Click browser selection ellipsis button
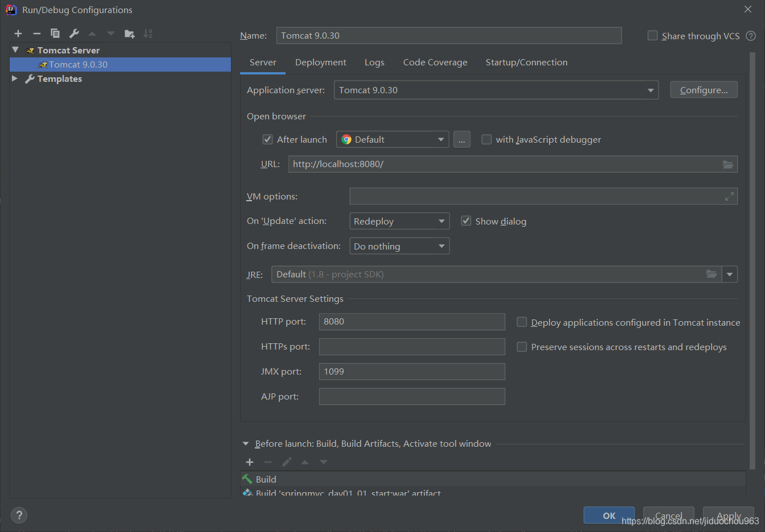The image size is (765, 532). pyautogui.click(x=462, y=139)
